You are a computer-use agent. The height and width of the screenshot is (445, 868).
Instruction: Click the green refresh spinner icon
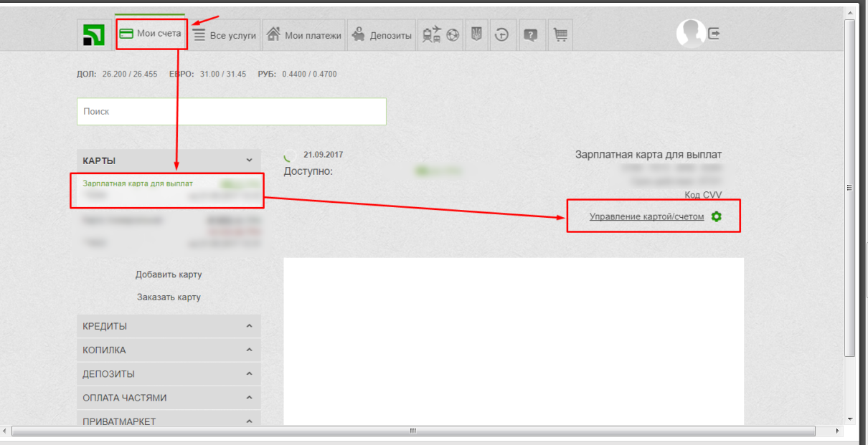click(290, 155)
